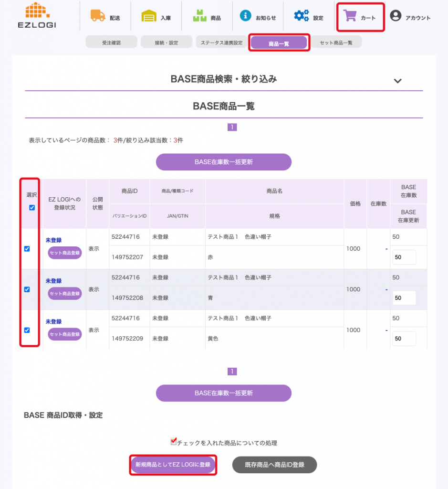Open the セット商品一覧 tab
The width and height of the screenshot is (448, 489).
[336, 43]
